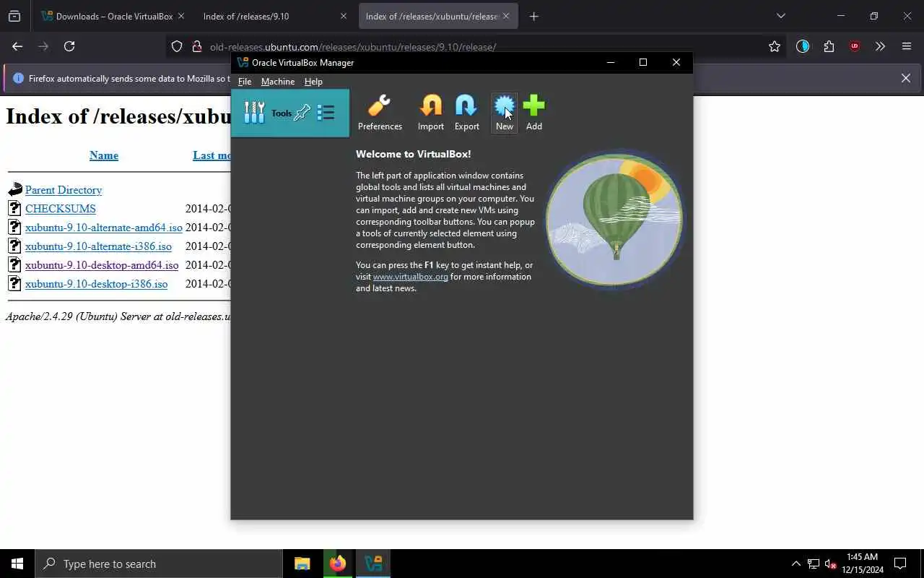Click the VirtualBox taskbar icon
Screen dimensions: 924x578
click(x=373, y=564)
